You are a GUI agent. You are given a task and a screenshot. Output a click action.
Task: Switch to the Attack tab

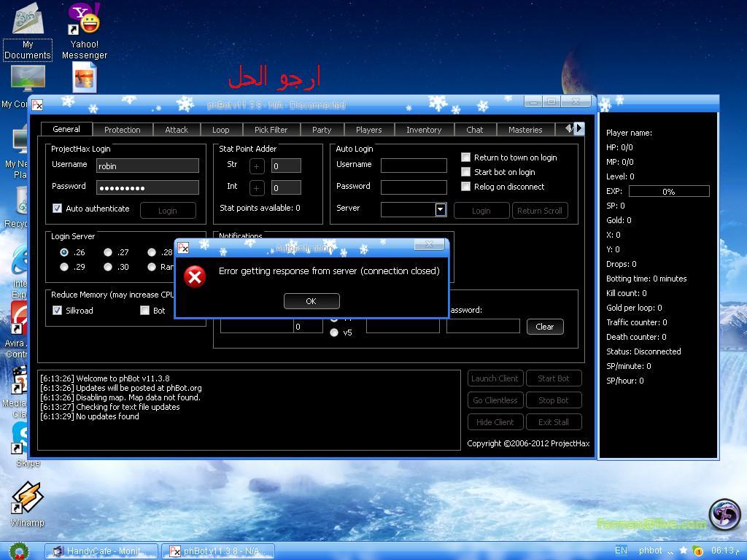pos(177,130)
